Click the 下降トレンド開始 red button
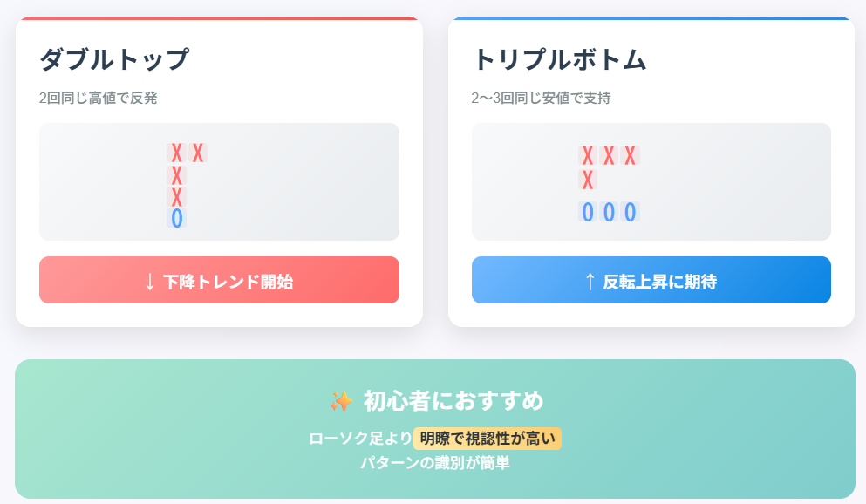 [219, 280]
